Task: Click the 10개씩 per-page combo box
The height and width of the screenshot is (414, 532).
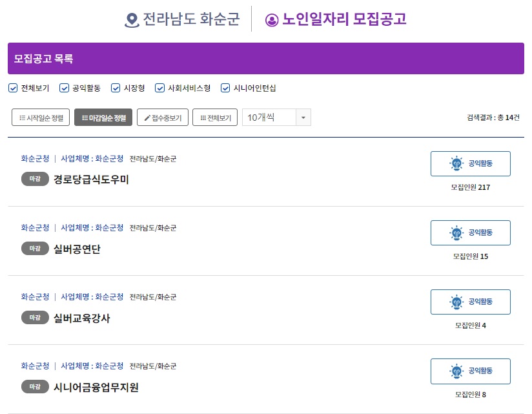Action: (276, 118)
